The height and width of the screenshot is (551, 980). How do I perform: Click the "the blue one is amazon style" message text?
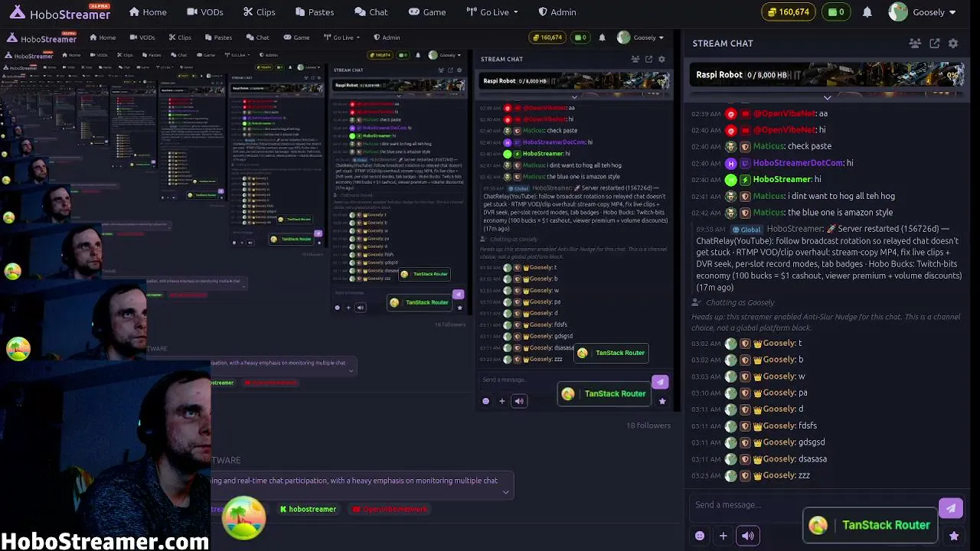pyautogui.click(x=841, y=213)
